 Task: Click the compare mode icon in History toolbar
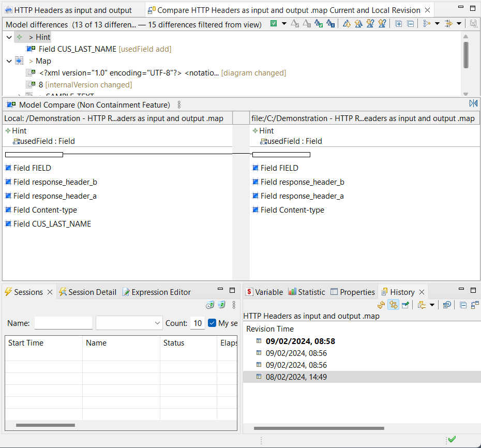(x=394, y=305)
